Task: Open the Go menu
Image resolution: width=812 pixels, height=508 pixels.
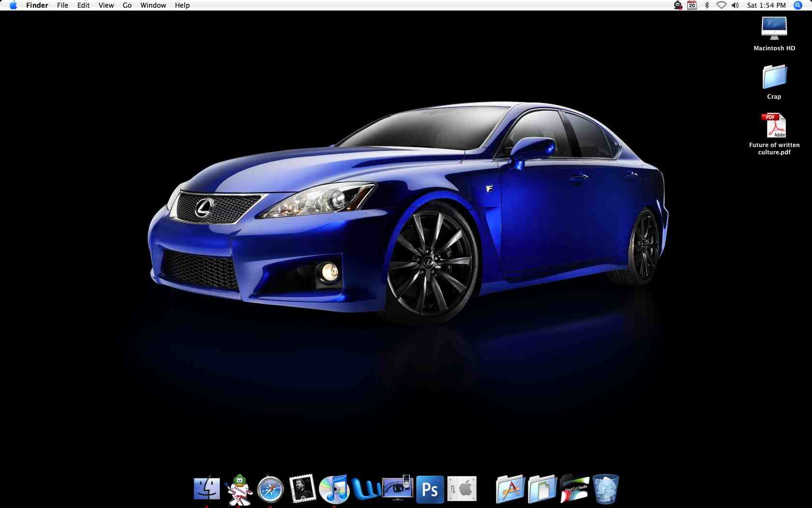Action: click(x=127, y=5)
